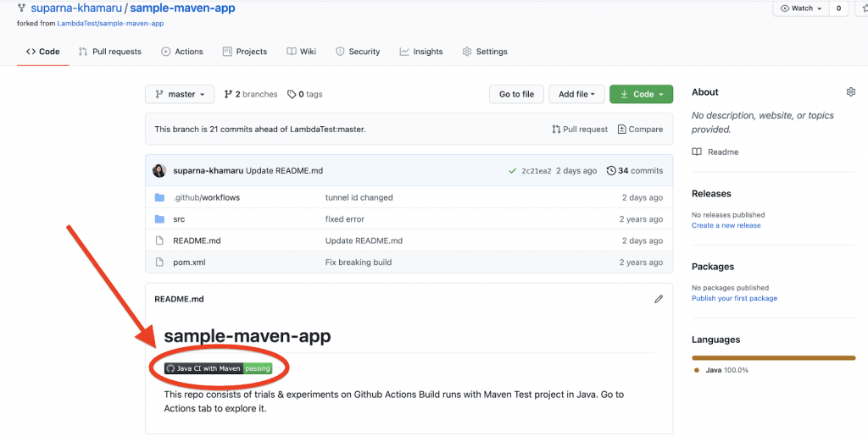Open the Add file dropdown
This screenshot has height=442, width=868.
tap(576, 94)
